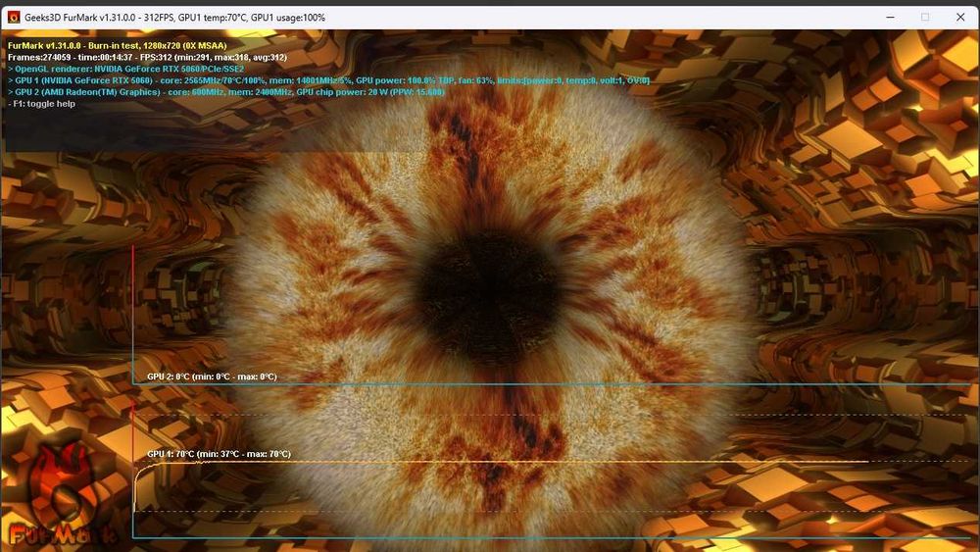Click the GPU 1 NVIDIA GeForce RTX line
The height and width of the screenshot is (552, 980).
328,80
